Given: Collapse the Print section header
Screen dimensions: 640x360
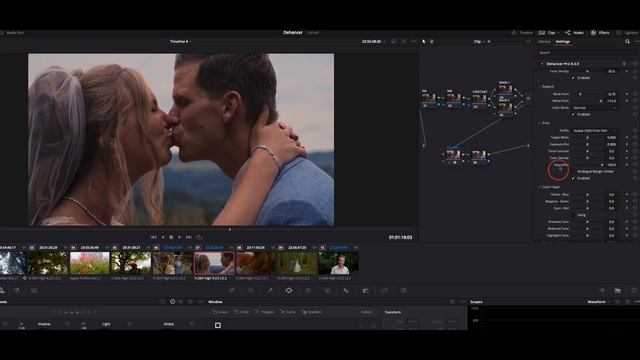Looking at the screenshot, I should (545, 123).
